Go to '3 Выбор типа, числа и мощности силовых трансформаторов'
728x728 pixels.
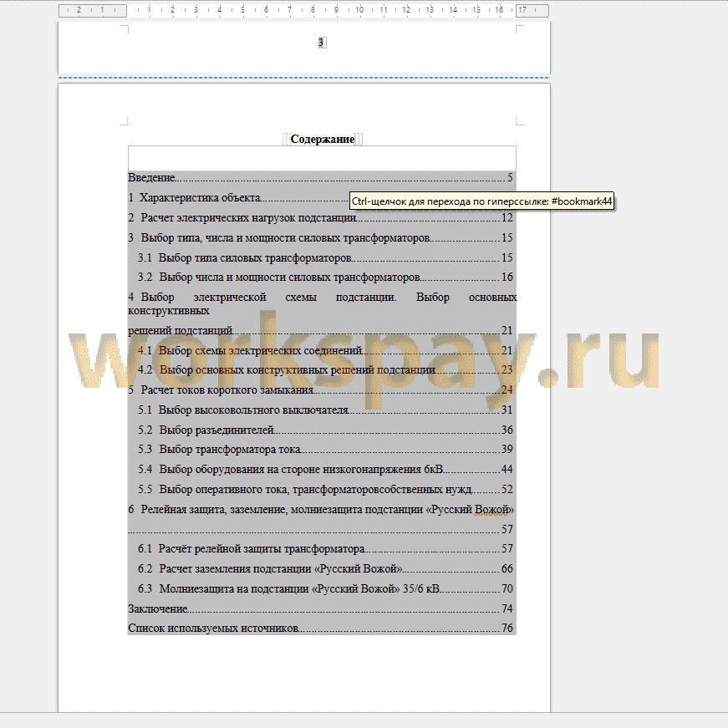click(x=320, y=237)
